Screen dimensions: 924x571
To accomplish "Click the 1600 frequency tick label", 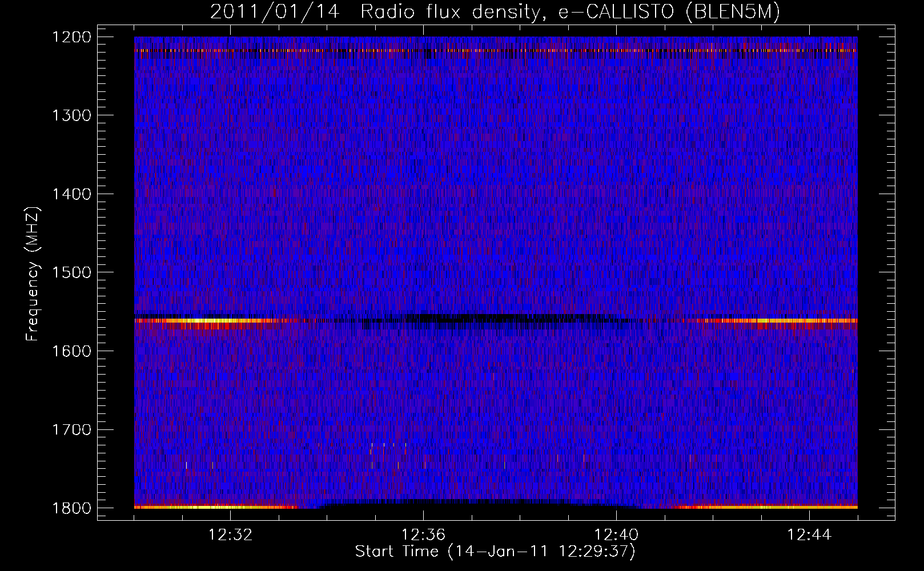I will [72, 351].
